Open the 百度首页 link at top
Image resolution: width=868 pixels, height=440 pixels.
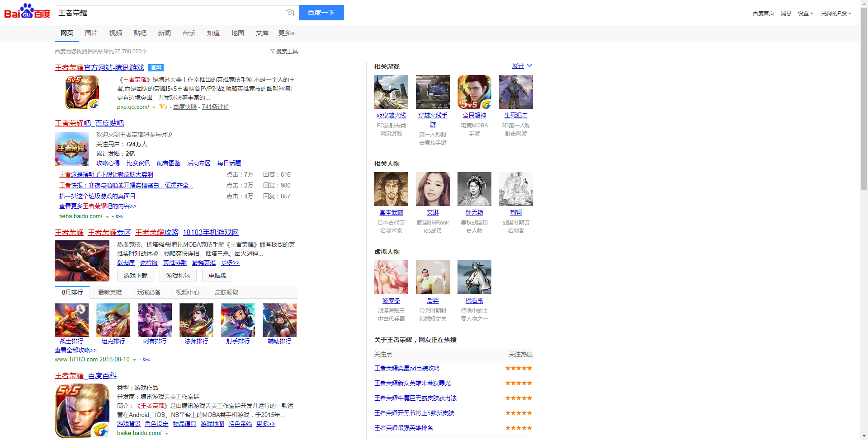[x=764, y=14]
